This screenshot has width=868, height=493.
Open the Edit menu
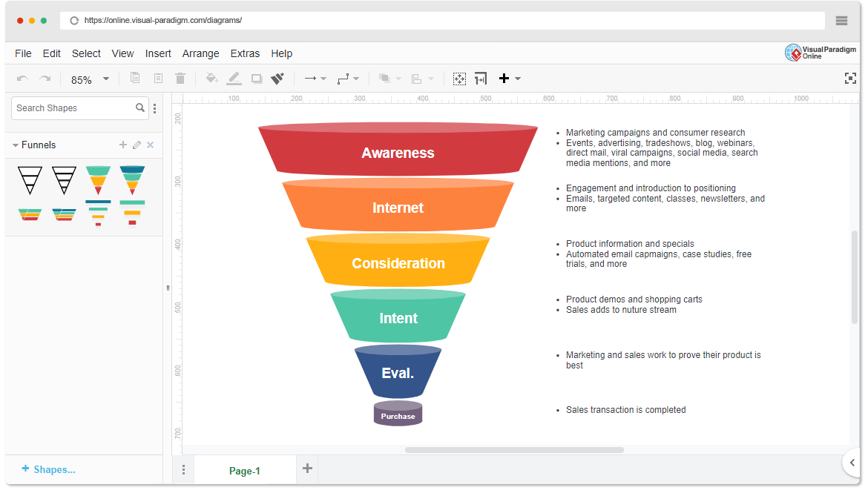(x=51, y=53)
